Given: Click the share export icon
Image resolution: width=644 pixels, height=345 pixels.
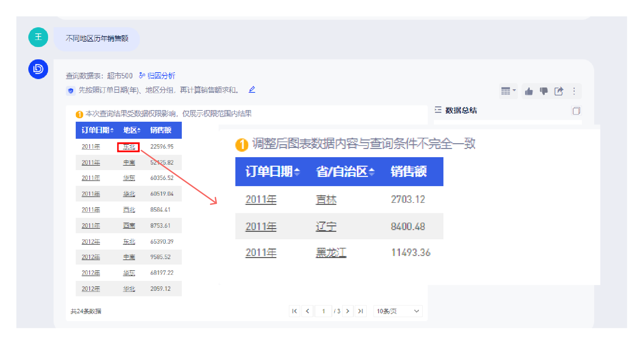Looking at the screenshot, I should click(559, 91).
